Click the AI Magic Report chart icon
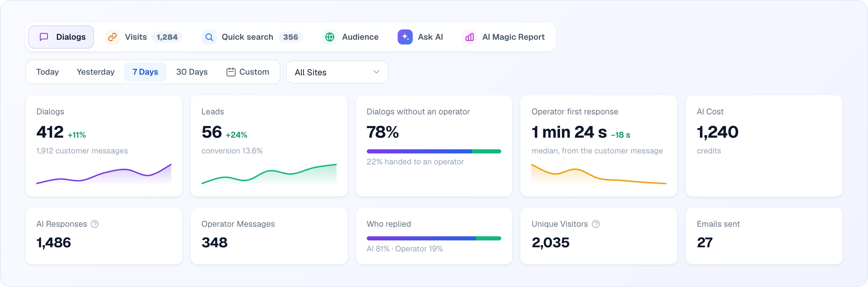The width and height of the screenshot is (868, 287). 470,37
